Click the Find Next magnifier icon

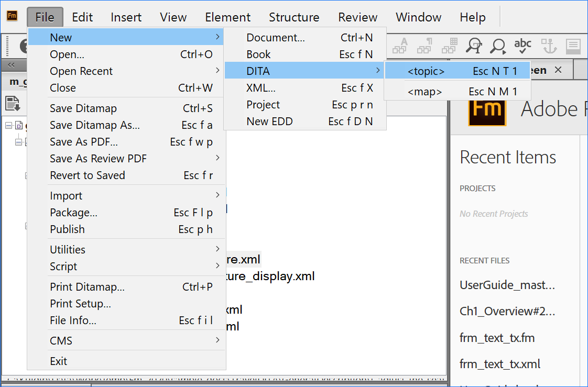[498, 46]
